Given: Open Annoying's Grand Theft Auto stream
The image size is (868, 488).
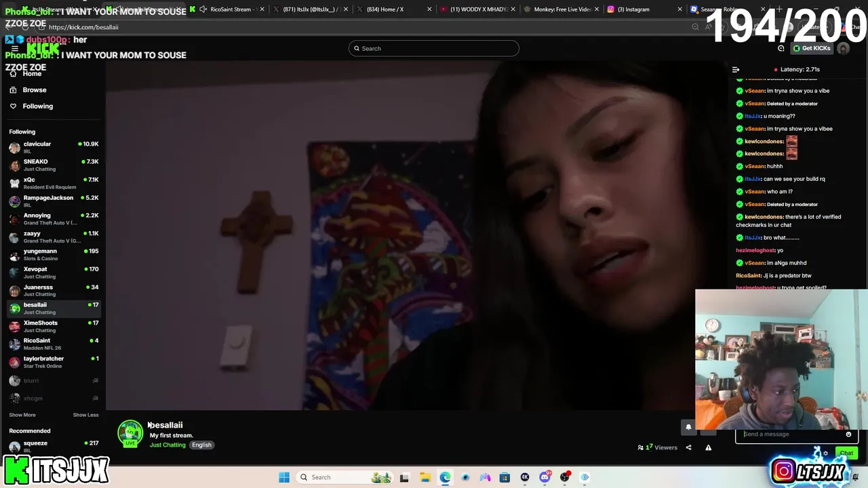Looking at the screenshot, I should [x=54, y=219].
